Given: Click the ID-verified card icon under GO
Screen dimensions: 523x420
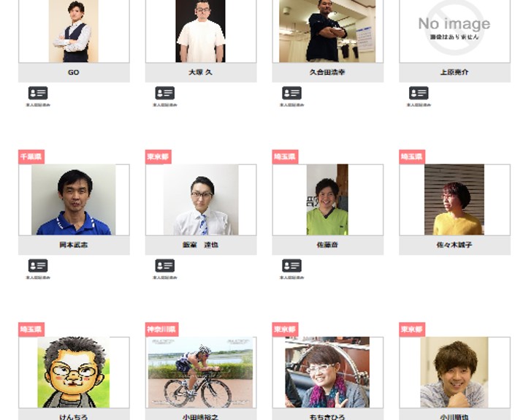Looking at the screenshot, I should click(x=38, y=93).
